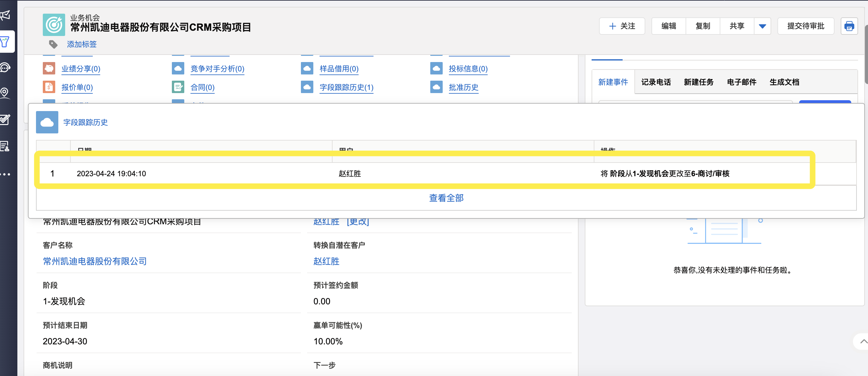868x376 pixels.
Task: Click the printer icon button
Action: (x=849, y=26)
